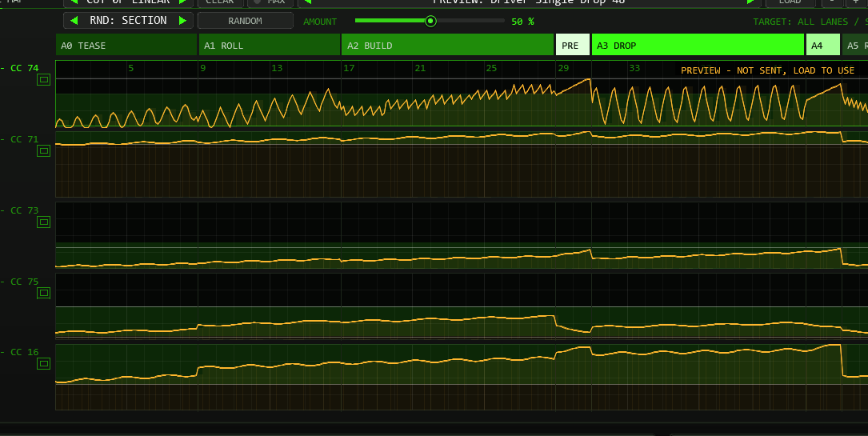
Task: Click the RANDOM button
Action: click(246, 21)
